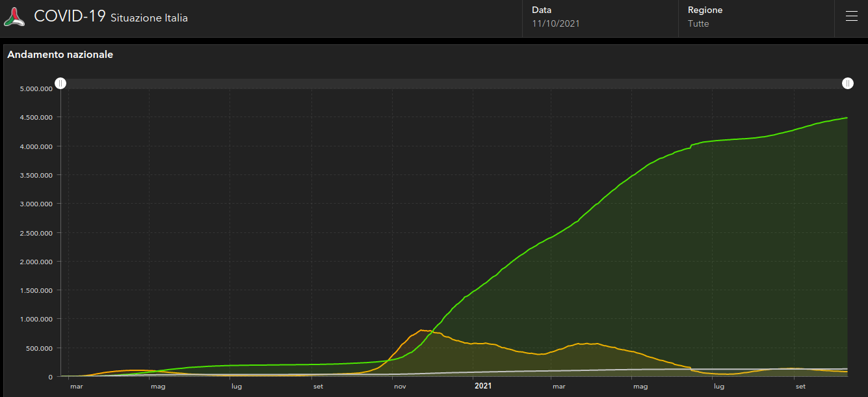Open the Data date selector
Viewport: 868px width, 397px height.
(599, 18)
